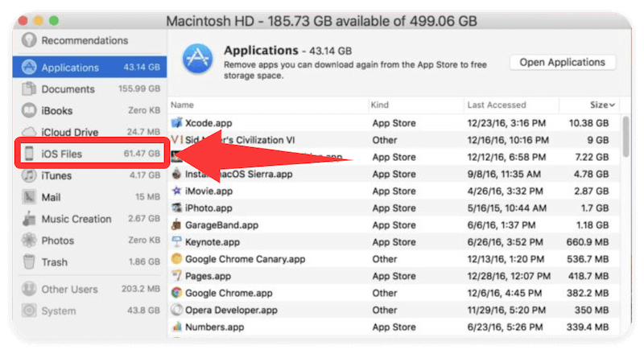Click the Opera Developer.app icon
644x350 pixels.
tap(176, 310)
